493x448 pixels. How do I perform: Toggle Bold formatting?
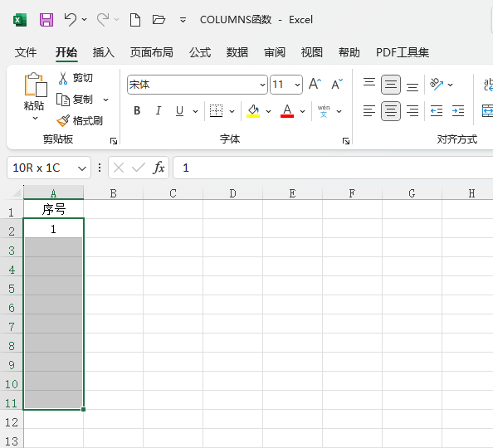pyautogui.click(x=137, y=110)
